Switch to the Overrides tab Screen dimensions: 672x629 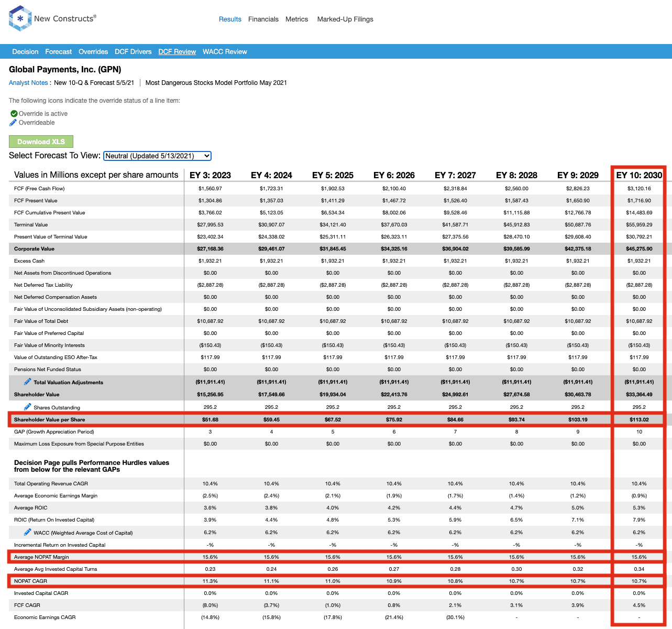point(93,52)
